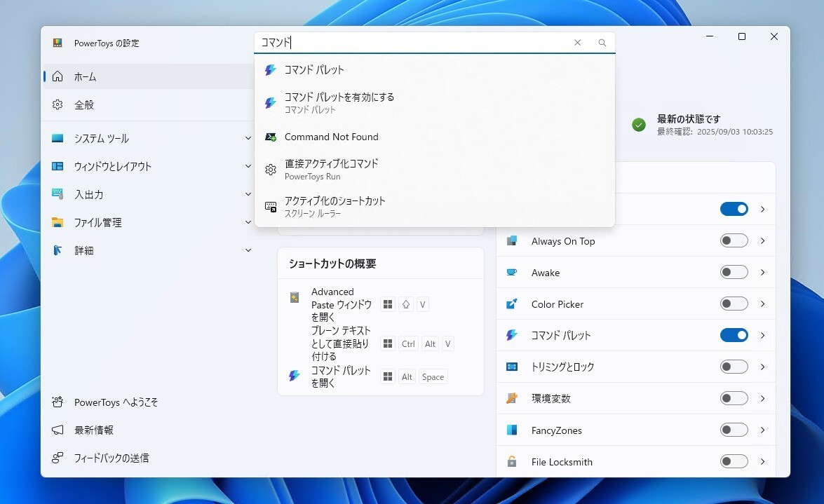Screen dimensions: 824x504
Task: Click the Ctrl key in plain text paste shortcut
Action: pyautogui.click(x=408, y=343)
